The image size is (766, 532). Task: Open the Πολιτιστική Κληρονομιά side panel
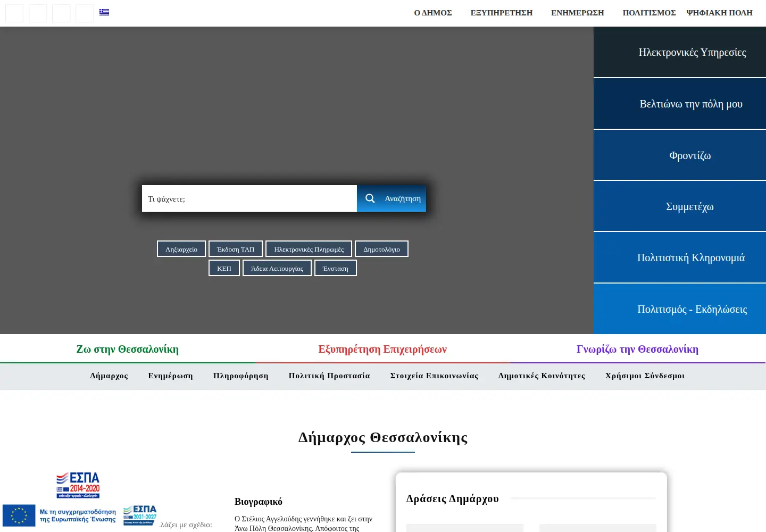pyautogui.click(x=680, y=257)
